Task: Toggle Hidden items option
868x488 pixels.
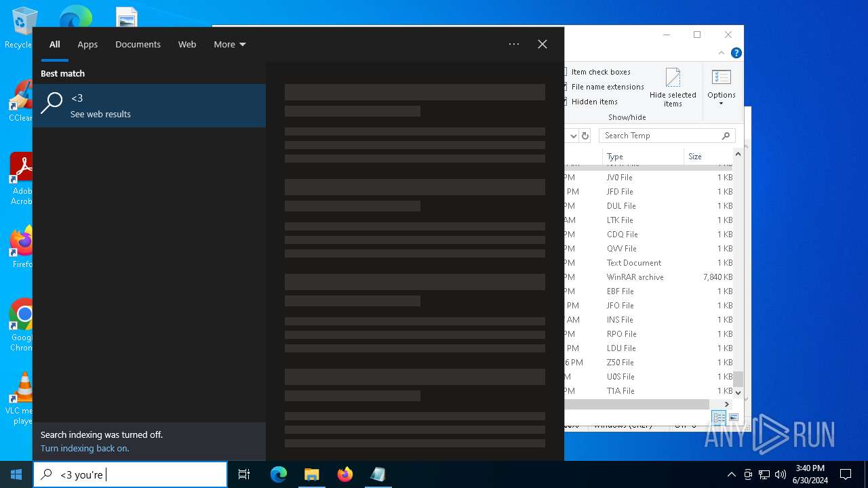Action: (591, 102)
